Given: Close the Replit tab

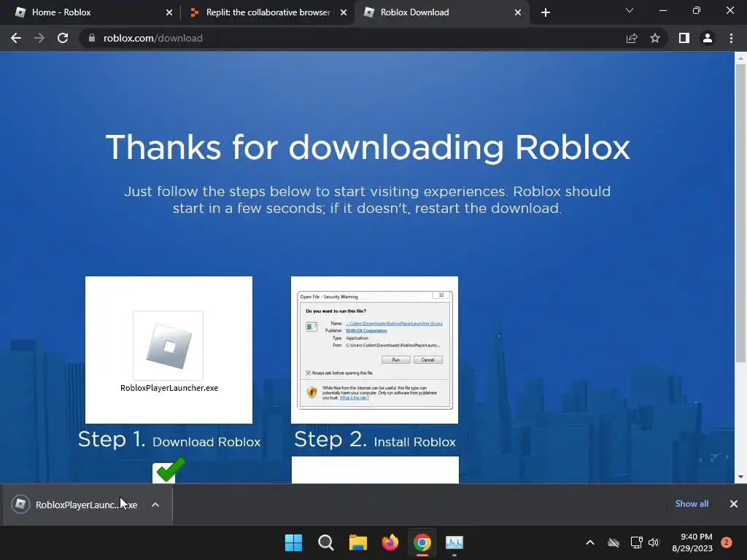Looking at the screenshot, I should [344, 12].
